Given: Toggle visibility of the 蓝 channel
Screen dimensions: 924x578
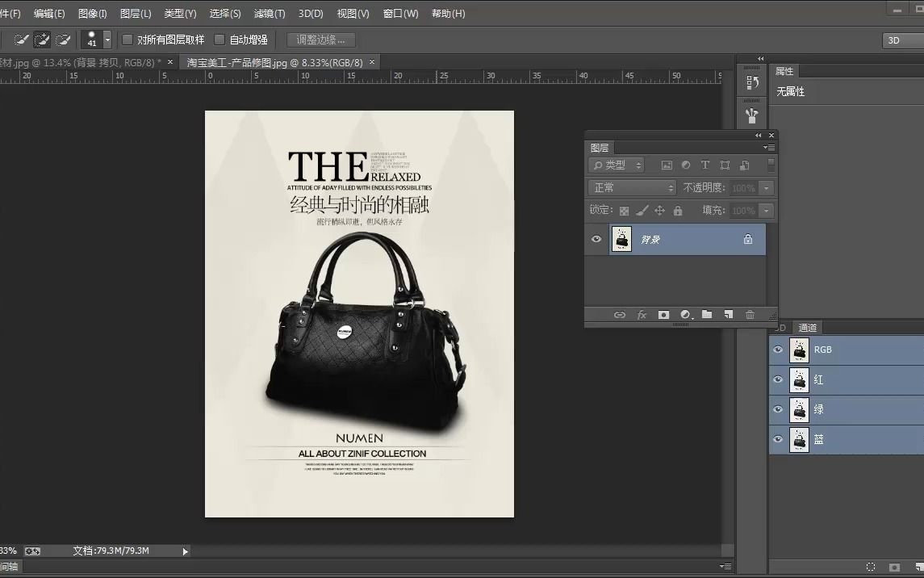Looking at the screenshot, I should pos(777,439).
